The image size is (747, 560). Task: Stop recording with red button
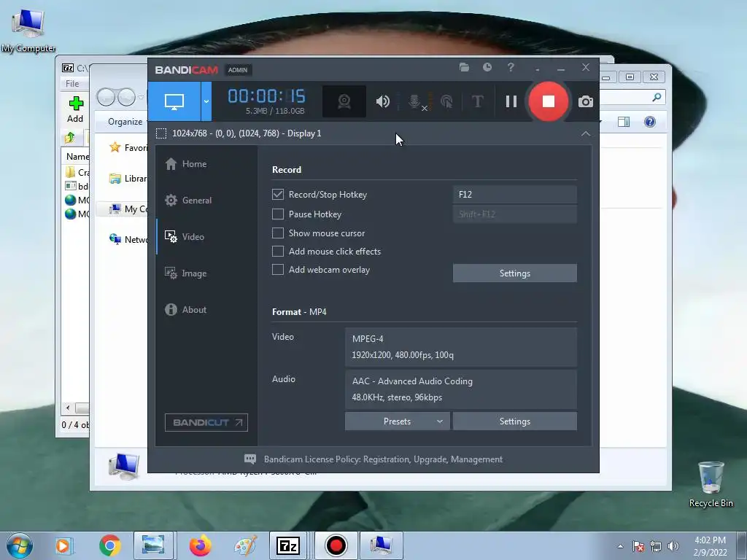pos(549,101)
